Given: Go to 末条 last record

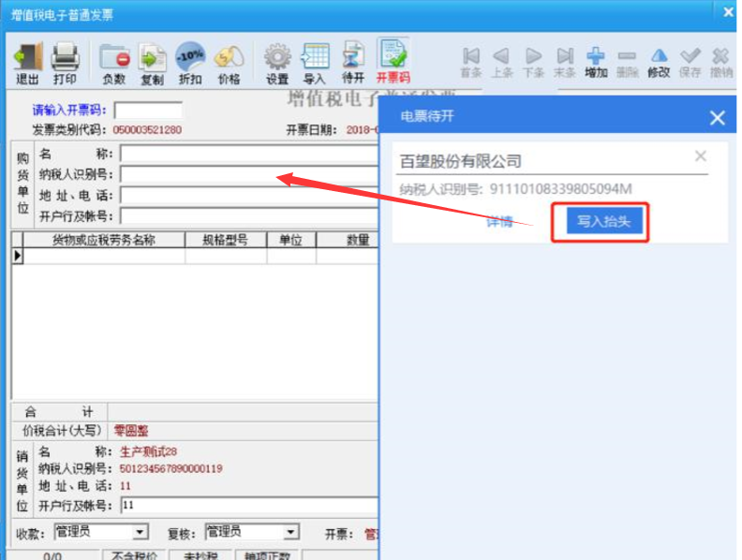Looking at the screenshot, I should point(565,62).
